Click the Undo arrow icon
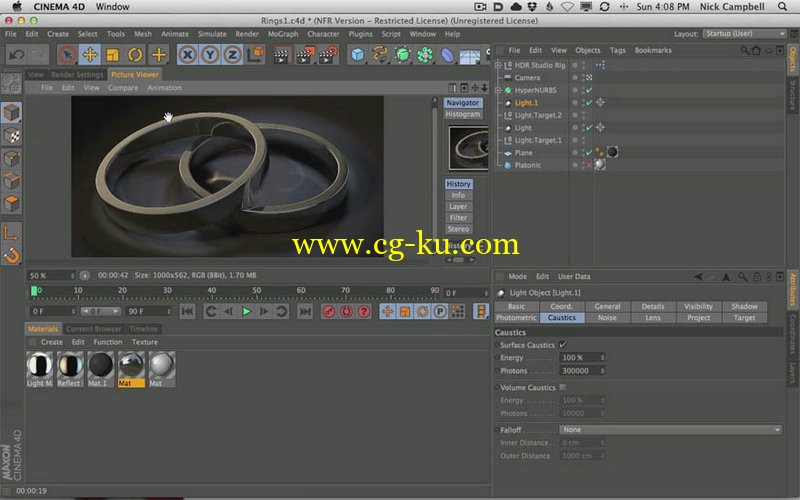The height and width of the screenshot is (500, 800). (x=16, y=55)
